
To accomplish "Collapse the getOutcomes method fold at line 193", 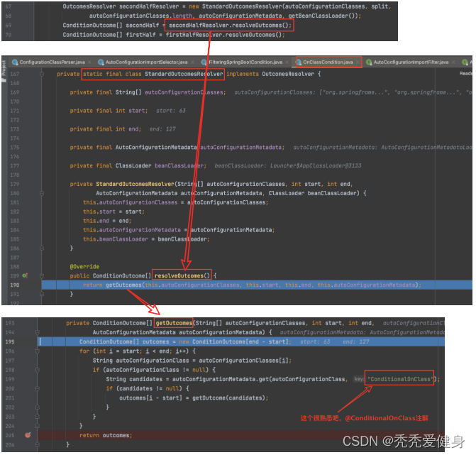I will 41,323.
